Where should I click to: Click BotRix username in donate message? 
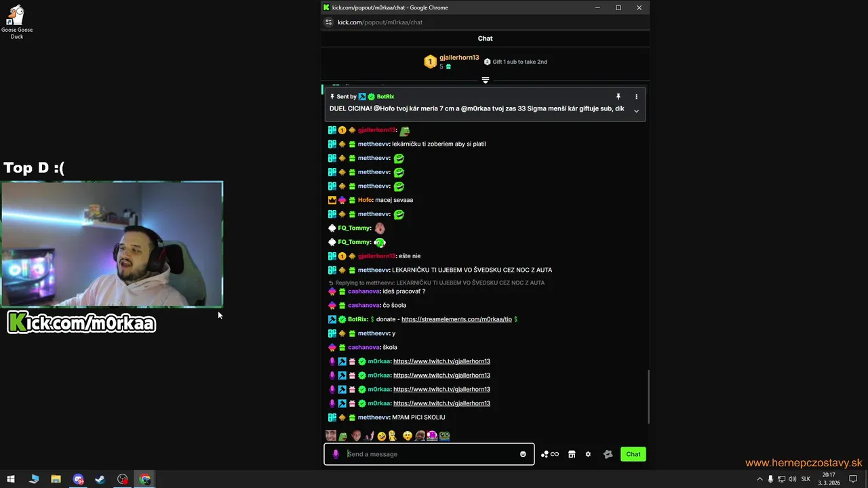click(x=357, y=319)
